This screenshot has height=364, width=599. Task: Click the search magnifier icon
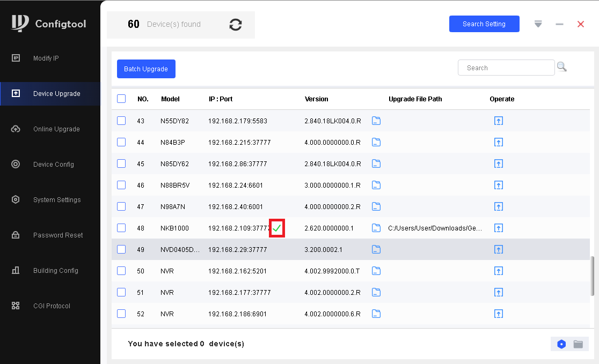[561, 67]
